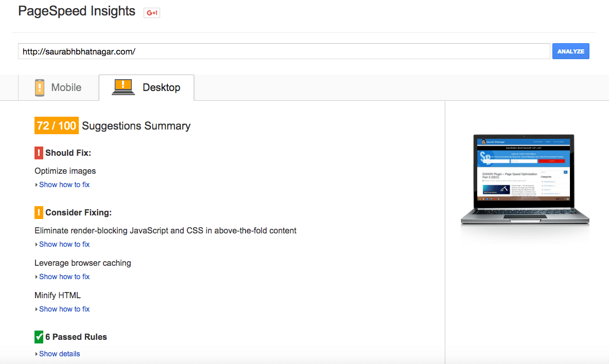Image resolution: width=609 pixels, height=364 pixels.
Task: Switch to the Mobile tab
Action: [58, 88]
